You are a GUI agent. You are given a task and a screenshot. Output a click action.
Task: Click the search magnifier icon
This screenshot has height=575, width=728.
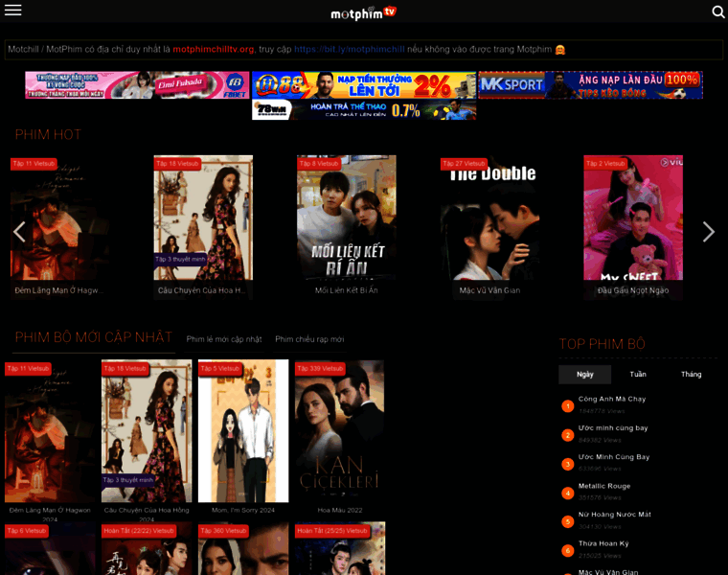(x=718, y=11)
